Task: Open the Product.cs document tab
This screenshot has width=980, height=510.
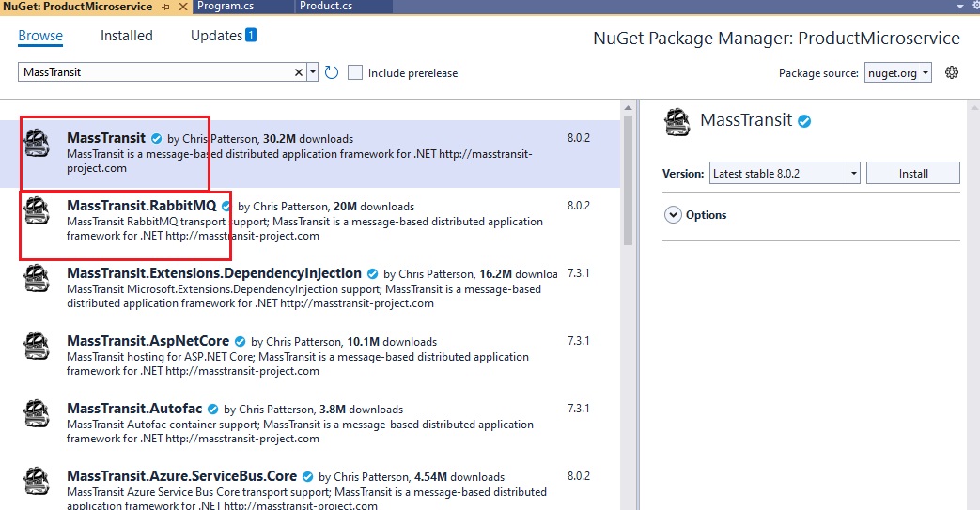Action: [326, 7]
